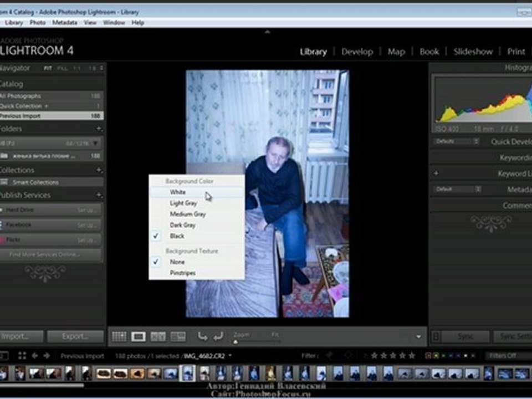
Task: Select Pinstripes background texture
Action: (182, 273)
